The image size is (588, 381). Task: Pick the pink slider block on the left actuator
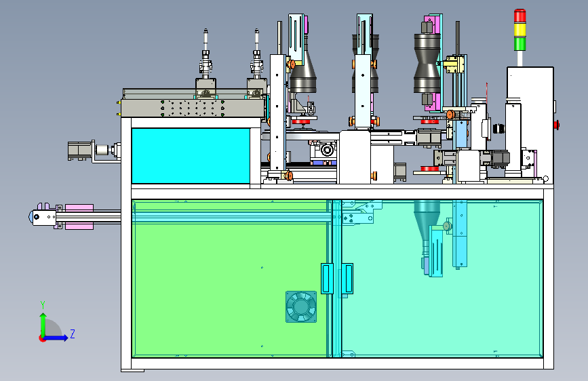pos(79,217)
